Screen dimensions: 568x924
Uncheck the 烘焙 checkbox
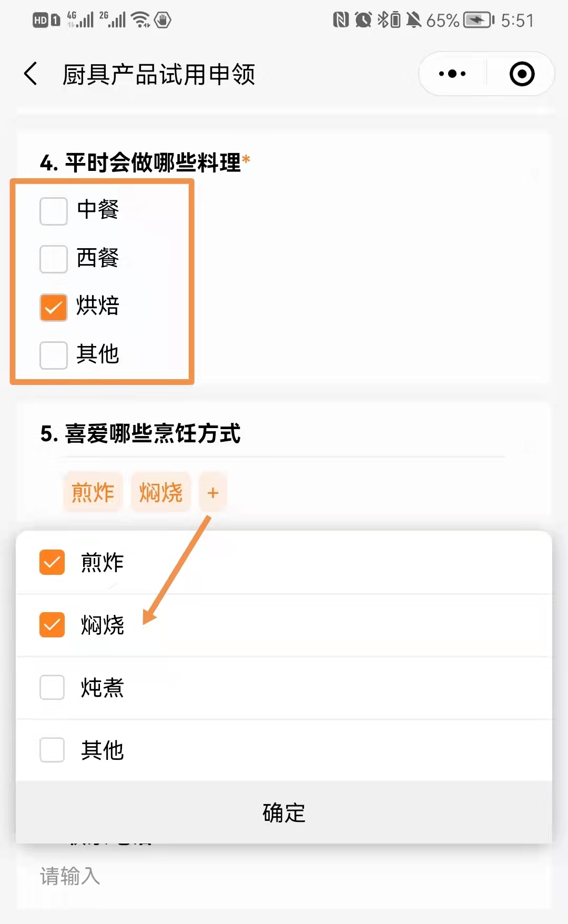click(54, 307)
